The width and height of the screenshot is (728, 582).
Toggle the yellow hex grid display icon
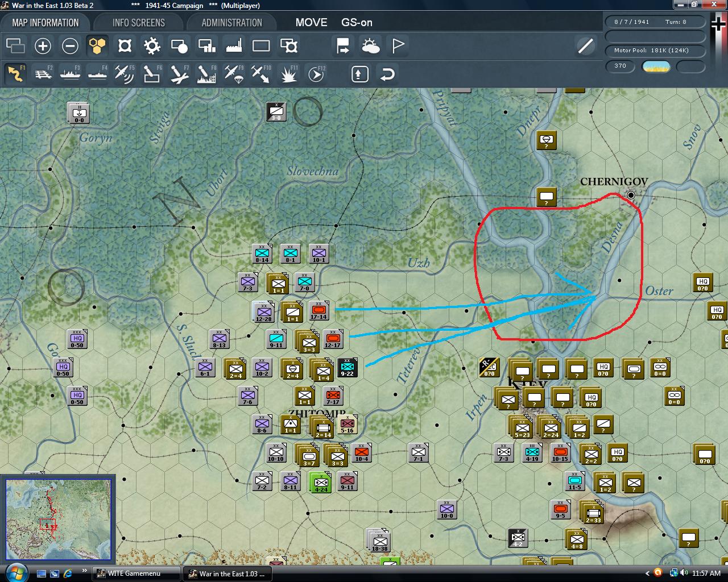97,46
